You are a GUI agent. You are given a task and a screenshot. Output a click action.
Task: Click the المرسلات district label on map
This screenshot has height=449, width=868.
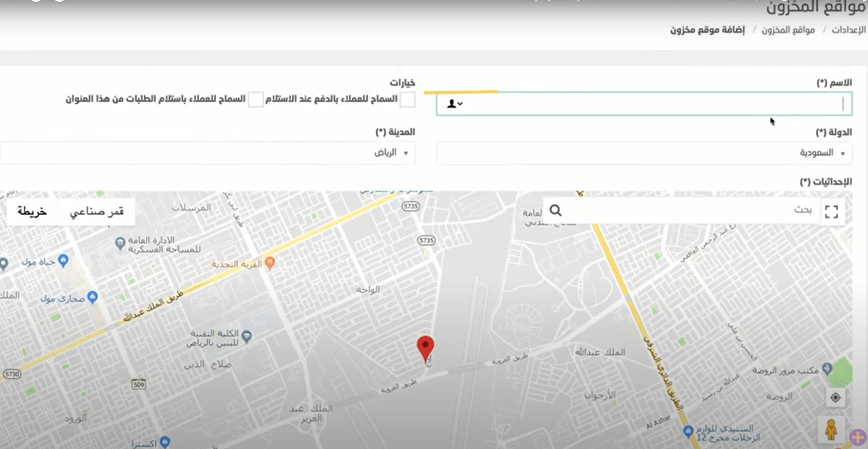point(192,208)
